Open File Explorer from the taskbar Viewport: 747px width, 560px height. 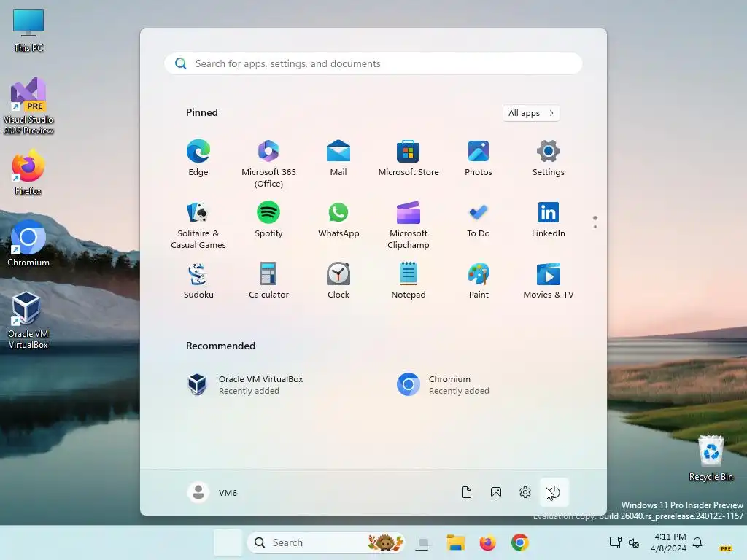pyautogui.click(x=455, y=542)
